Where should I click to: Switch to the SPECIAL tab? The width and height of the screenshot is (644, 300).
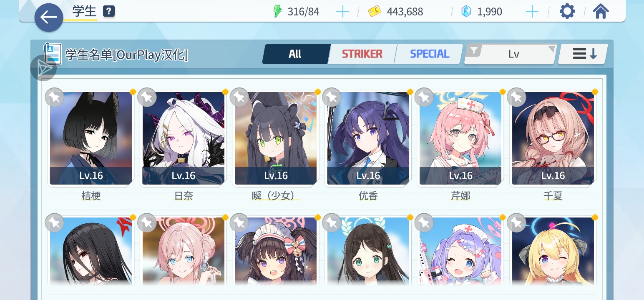[x=429, y=54]
